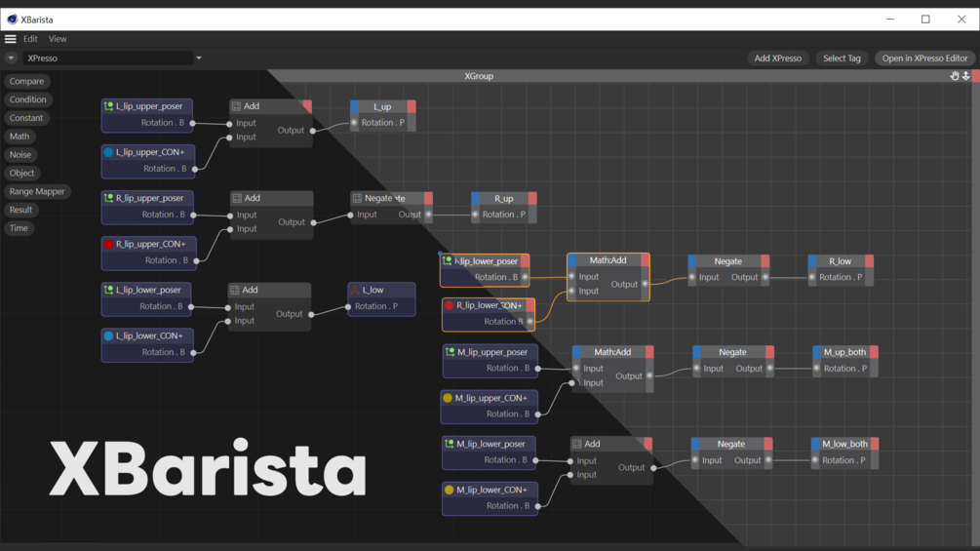980x551 pixels.
Task: Click the R_lip_upper_poser node icon
Action: pyautogui.click(x=109, y=198)
